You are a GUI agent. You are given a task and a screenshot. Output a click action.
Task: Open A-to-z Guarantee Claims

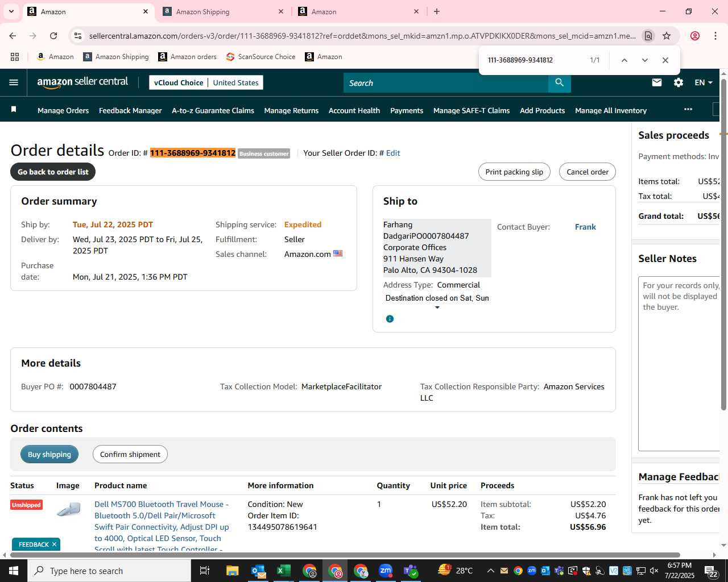tap(213, 110)
